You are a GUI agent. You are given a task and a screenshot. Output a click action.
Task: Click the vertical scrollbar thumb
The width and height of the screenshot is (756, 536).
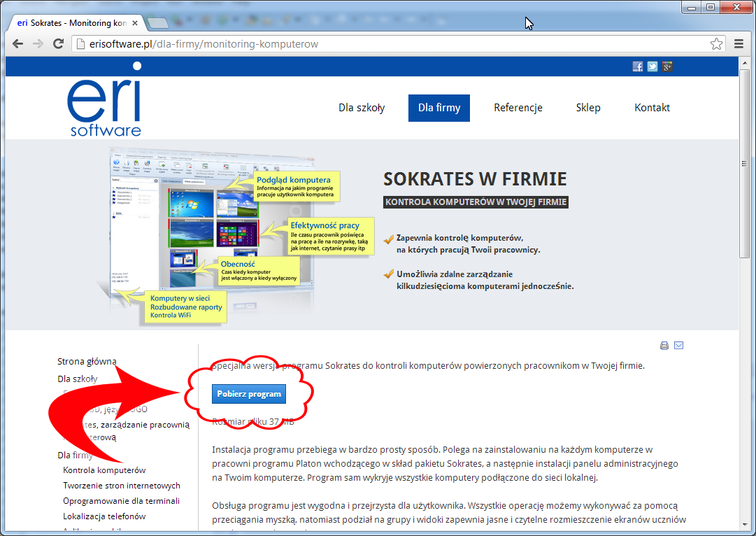(744, 164)
